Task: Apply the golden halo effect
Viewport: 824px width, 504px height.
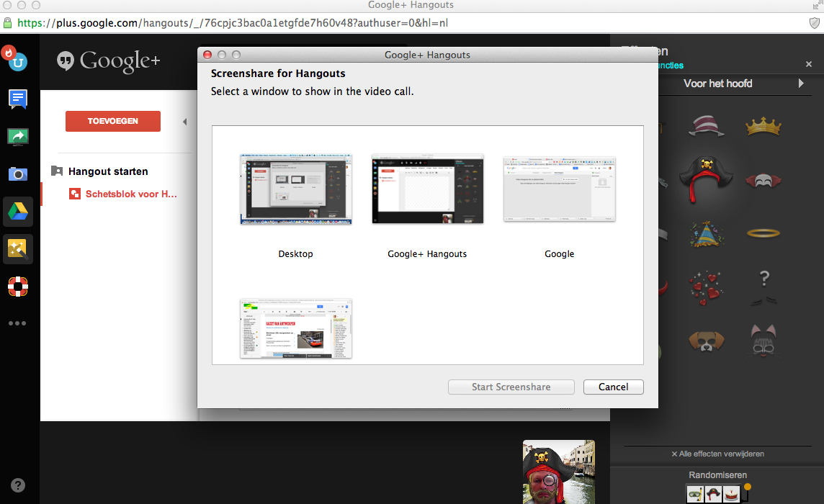Action: [763, 233]
